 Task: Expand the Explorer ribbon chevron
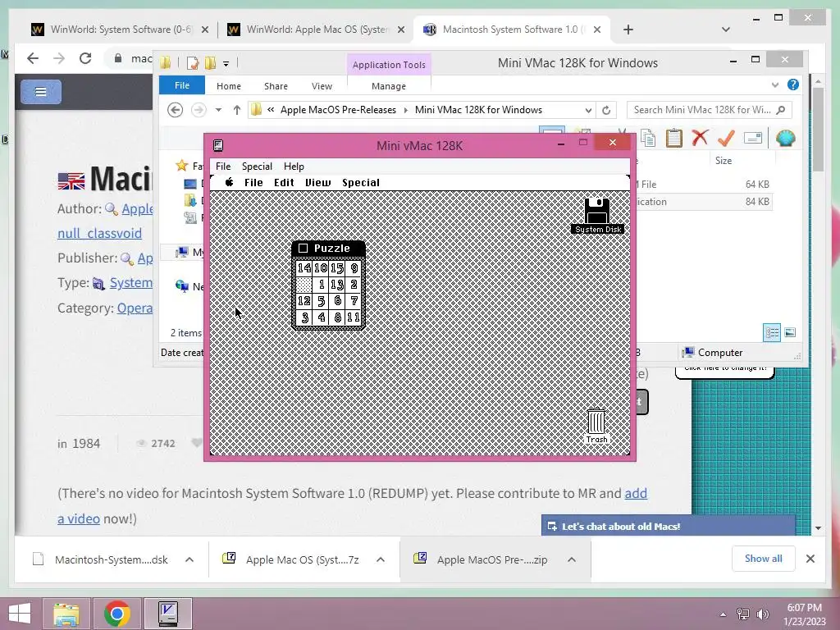pos(775,84)
